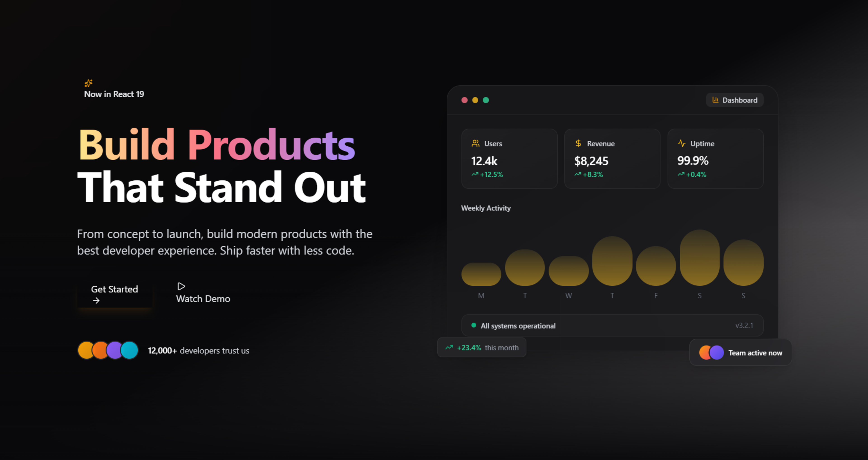The image size is (868, 460).
Task: Select the Uptime value 99.9%
Action: (693, 161)
